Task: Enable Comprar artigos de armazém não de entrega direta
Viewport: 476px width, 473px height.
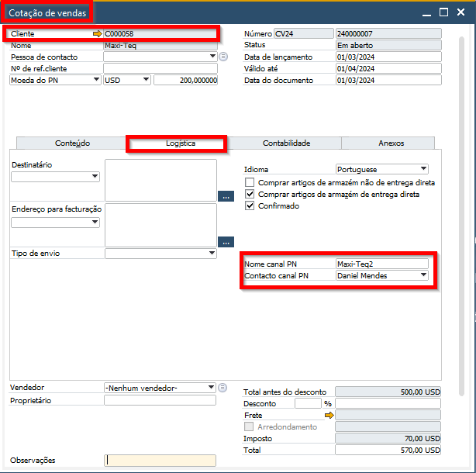Action: point(250,183)
